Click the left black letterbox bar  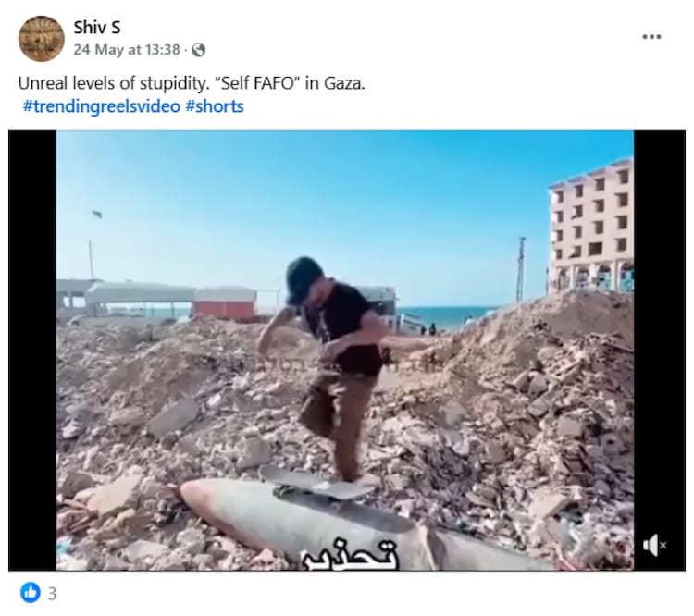[32, 350]
